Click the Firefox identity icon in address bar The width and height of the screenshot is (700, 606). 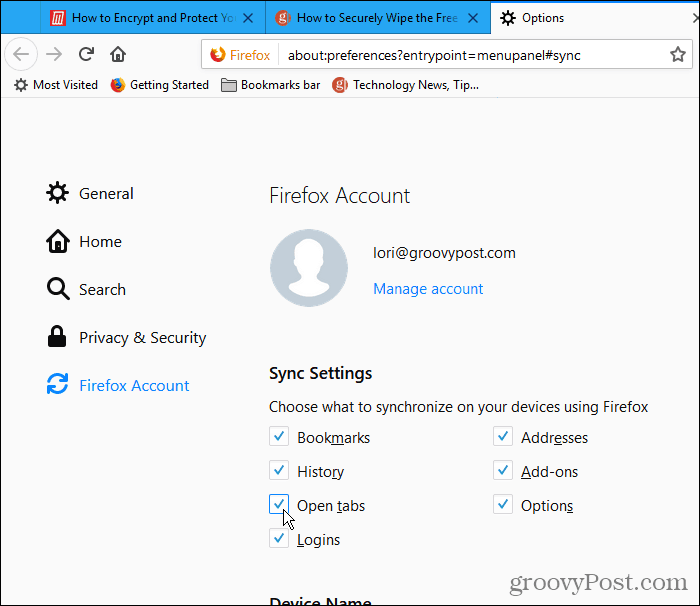point(240,55)
